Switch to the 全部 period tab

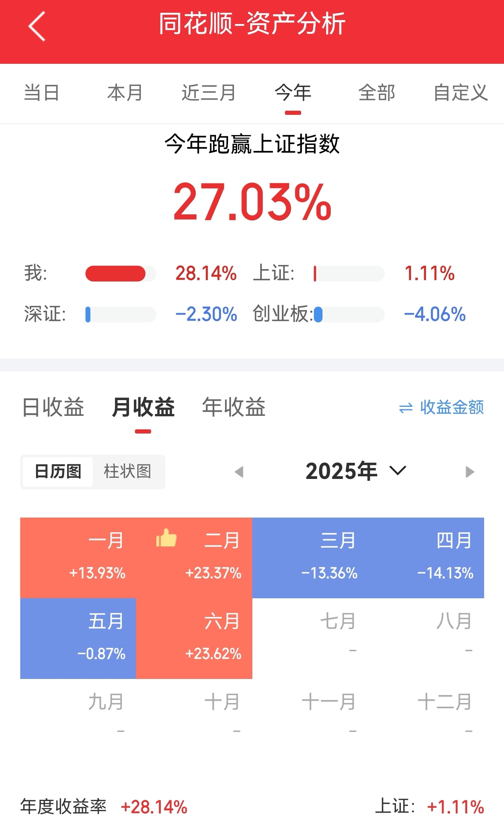tap(376, 93)
